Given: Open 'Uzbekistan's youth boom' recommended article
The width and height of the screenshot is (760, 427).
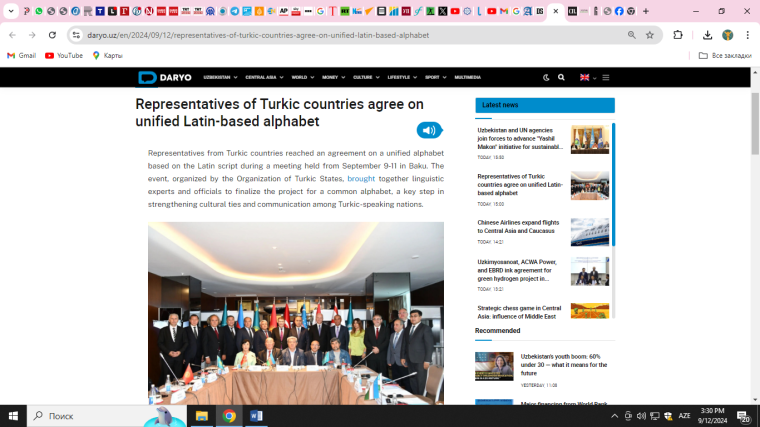Looking at the screenshot, I should click(564, 365).
